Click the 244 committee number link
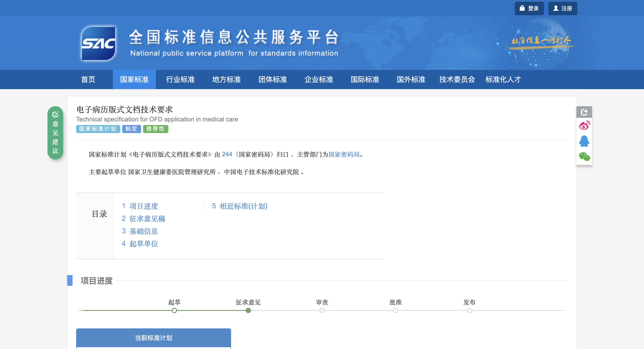The width and height of the screenshot is (644, 349). click(x=227, y=154)
